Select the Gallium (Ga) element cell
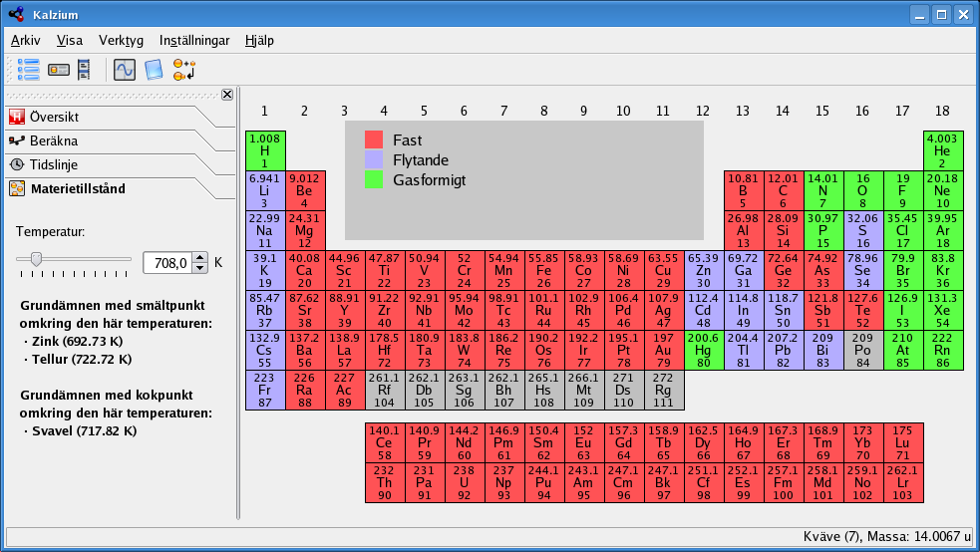 (x=743, y=270)
